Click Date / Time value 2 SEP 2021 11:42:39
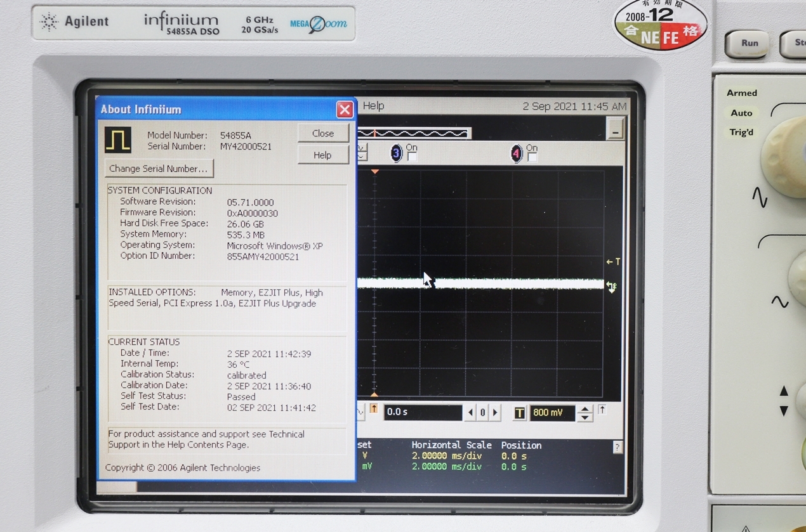806x532 pixels. (269, 354)
